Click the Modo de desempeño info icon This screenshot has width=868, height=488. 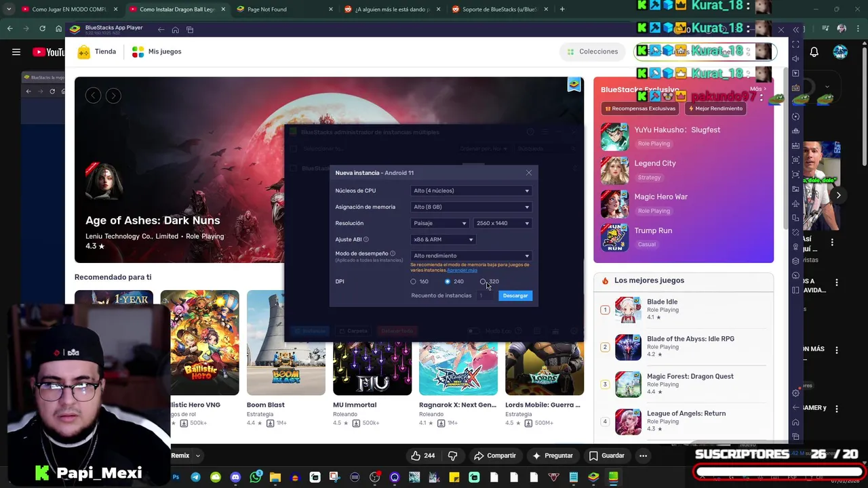(392, 253)
